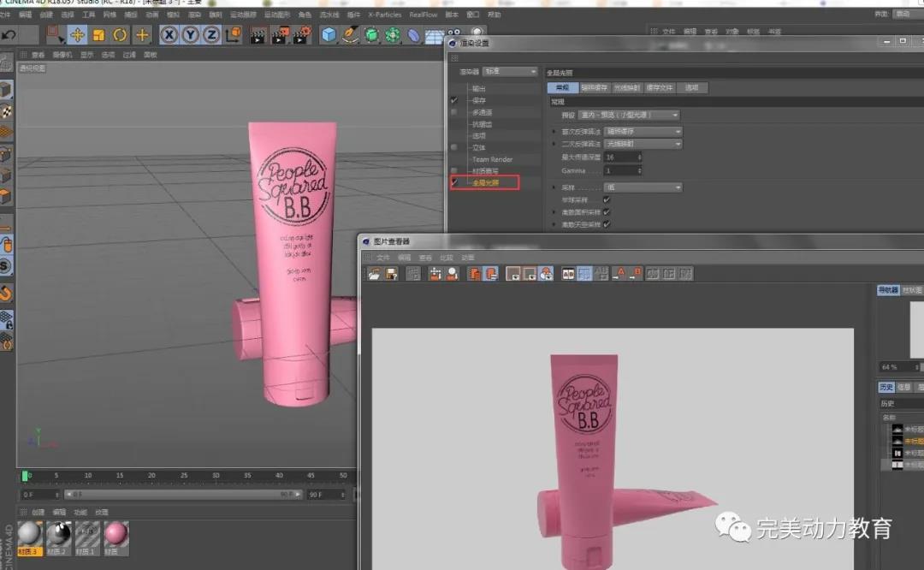
Task: Toggle the Z axis lock
Action: 210,35
